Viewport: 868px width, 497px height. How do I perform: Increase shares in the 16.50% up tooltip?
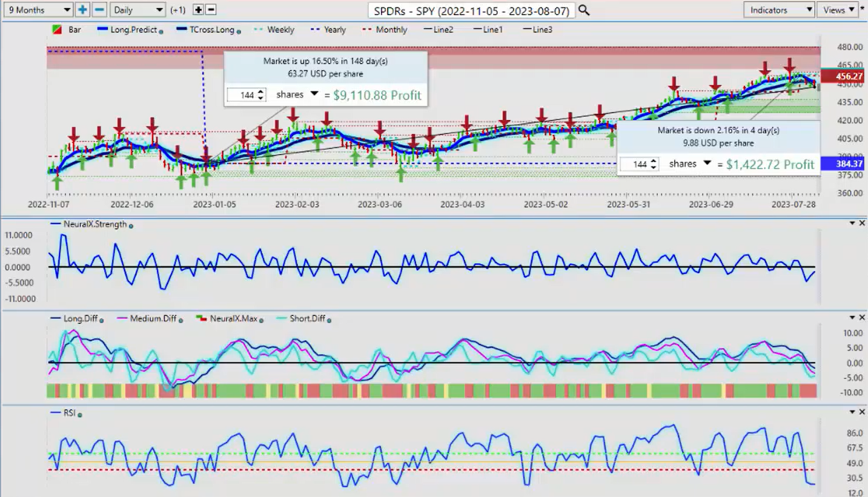coord(261,92)
